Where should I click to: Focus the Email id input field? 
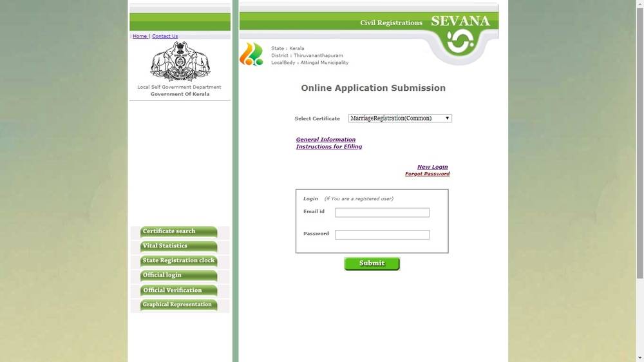point(382,213)
